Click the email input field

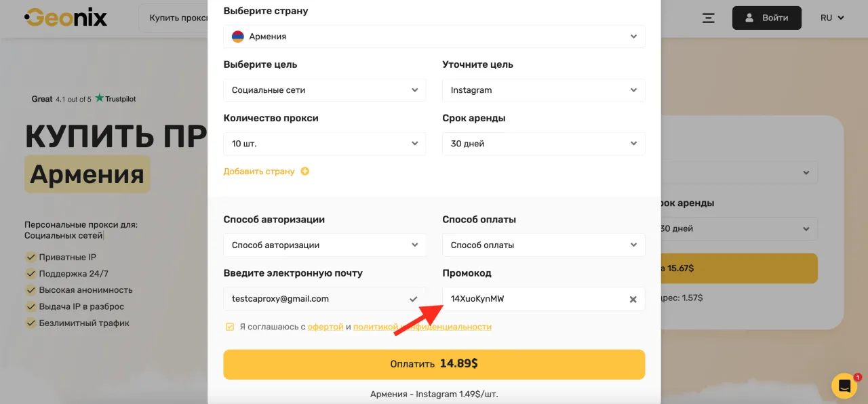(x=315, y=299)
